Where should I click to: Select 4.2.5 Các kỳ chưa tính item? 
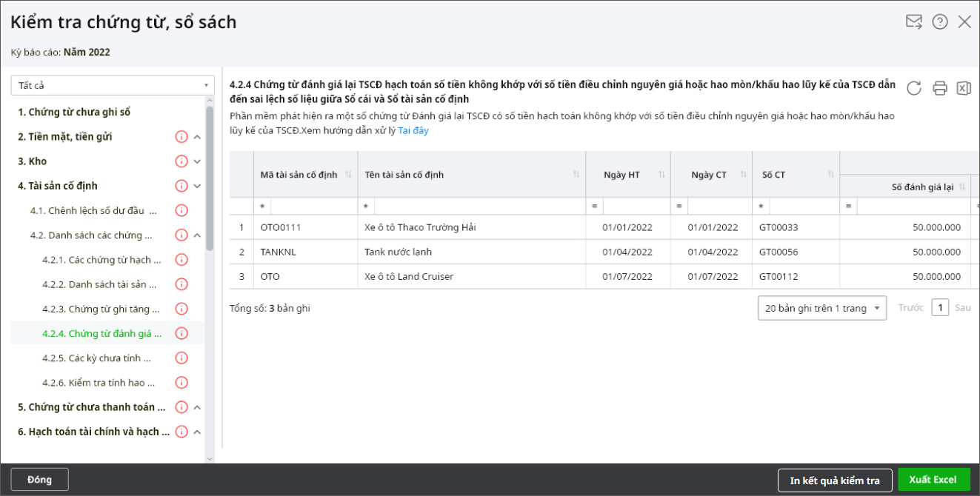coord(96,358)
